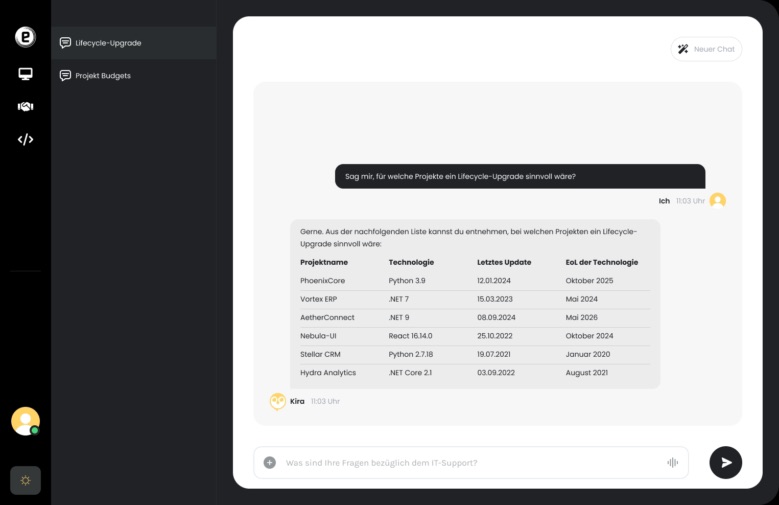Focus the IT-Support question input field
Screen dimensions: 779x505
coord(471,463)
